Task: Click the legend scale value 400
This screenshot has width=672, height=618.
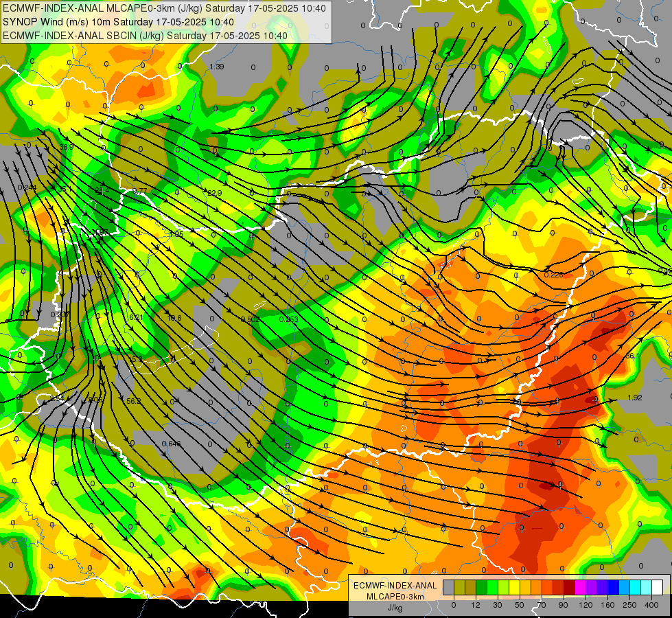Action: [x=651, y=605]
